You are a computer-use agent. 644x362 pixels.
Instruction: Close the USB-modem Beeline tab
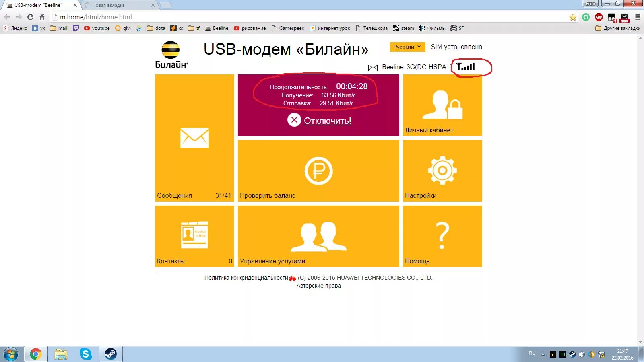(x=75, y=5)
